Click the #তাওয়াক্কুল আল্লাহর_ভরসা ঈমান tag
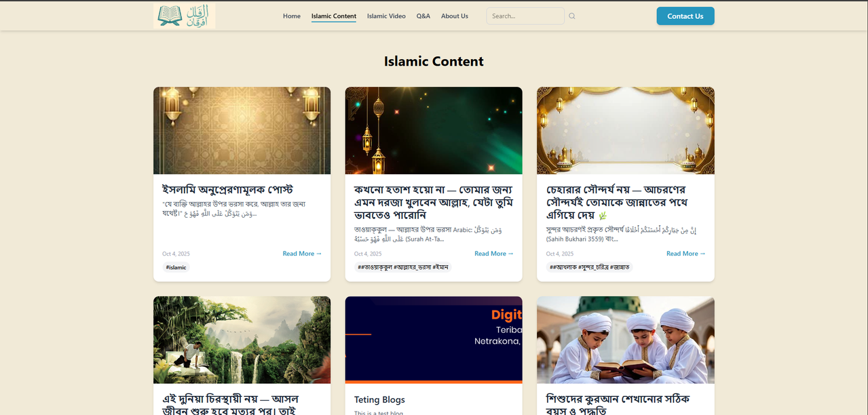Viewport: 868px width, 415px height. (x=403, y=267)
